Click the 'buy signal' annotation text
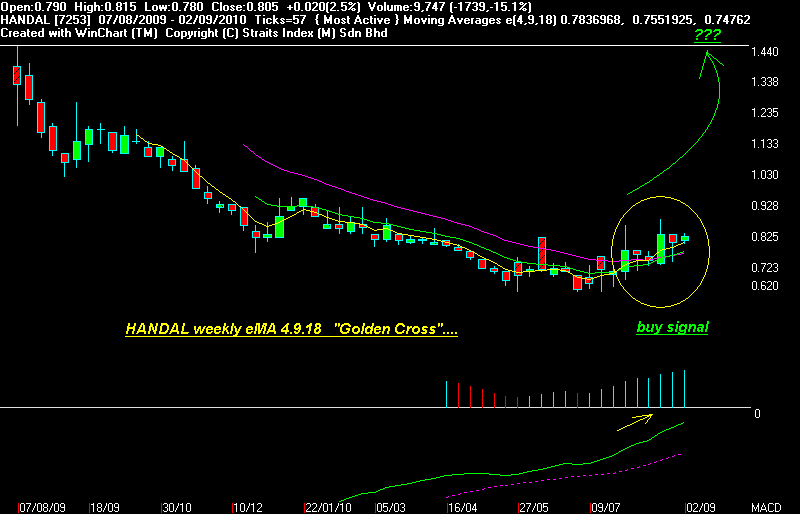800x514 pixels. point(672,328)
